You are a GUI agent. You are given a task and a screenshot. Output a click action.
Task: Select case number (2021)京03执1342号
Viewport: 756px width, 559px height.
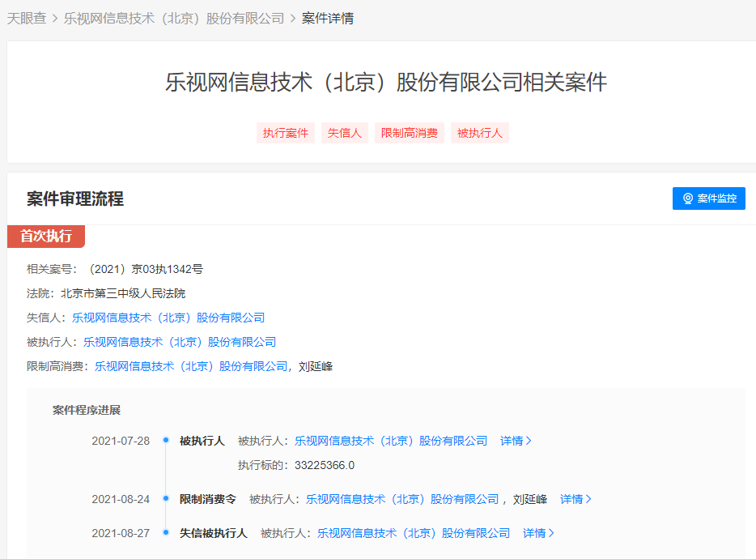[146, 269]
